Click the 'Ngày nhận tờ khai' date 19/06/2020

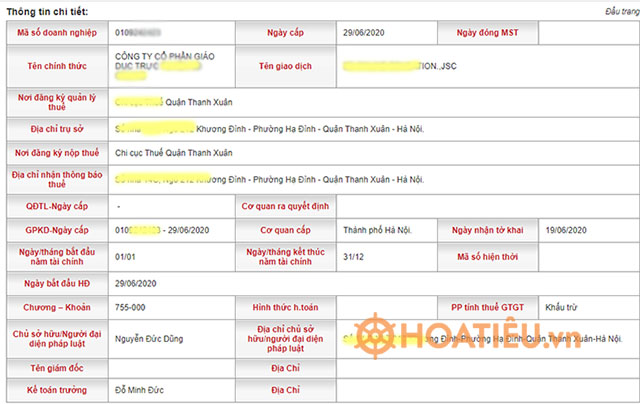565,230
